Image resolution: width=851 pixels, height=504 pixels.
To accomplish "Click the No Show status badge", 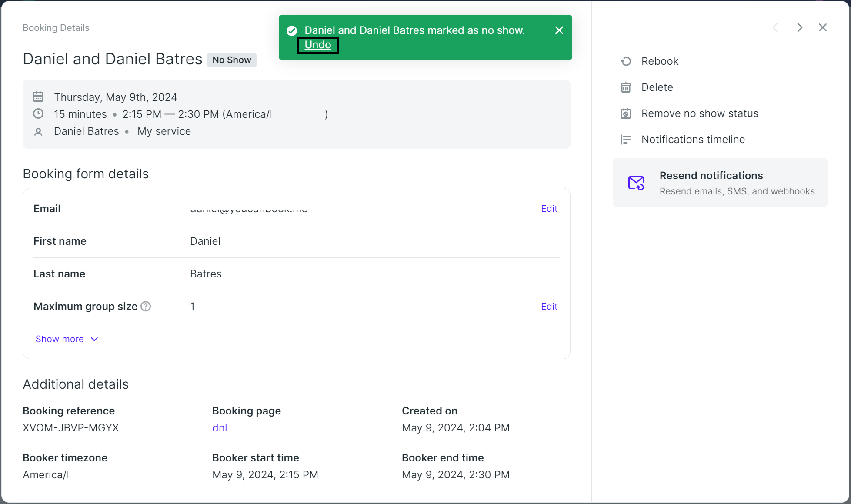I will pos(232,60).
